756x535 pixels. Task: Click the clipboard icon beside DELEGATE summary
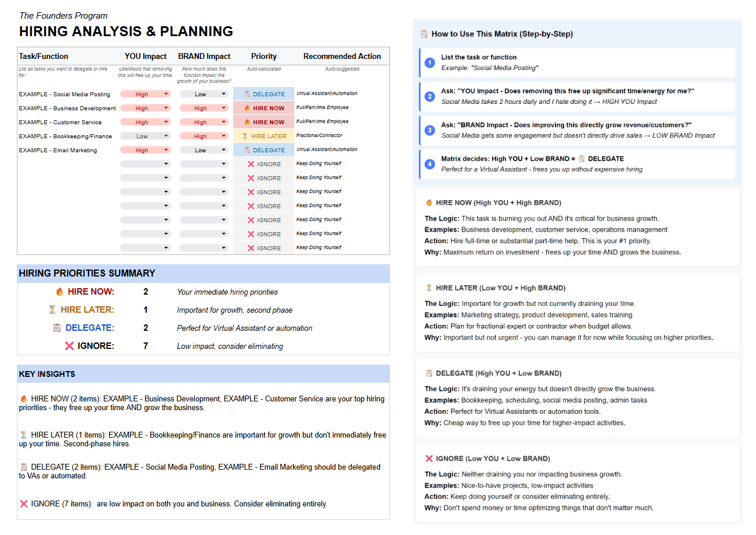pos(57,328)
